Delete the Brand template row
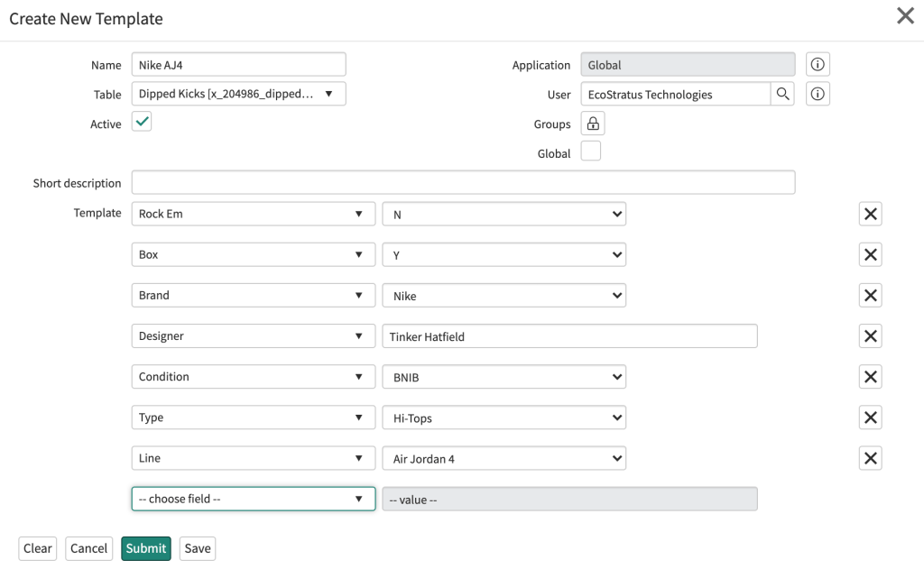 (x=870, y=296)
